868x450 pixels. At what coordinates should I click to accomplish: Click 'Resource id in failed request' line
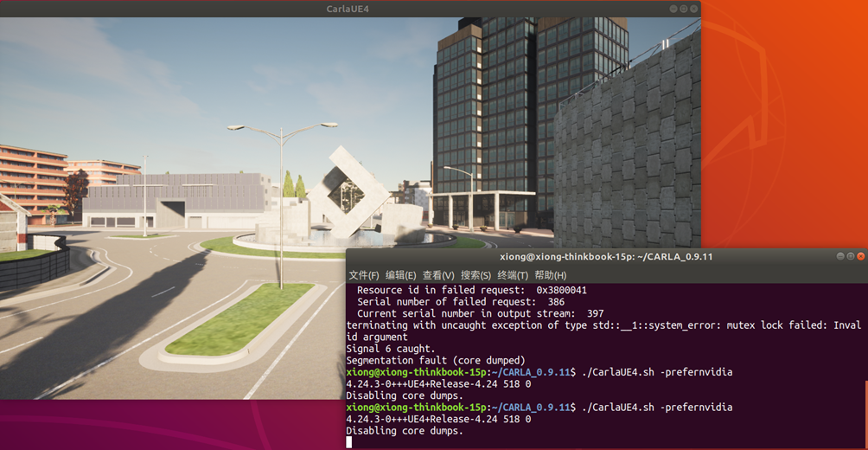click(472, 290)
